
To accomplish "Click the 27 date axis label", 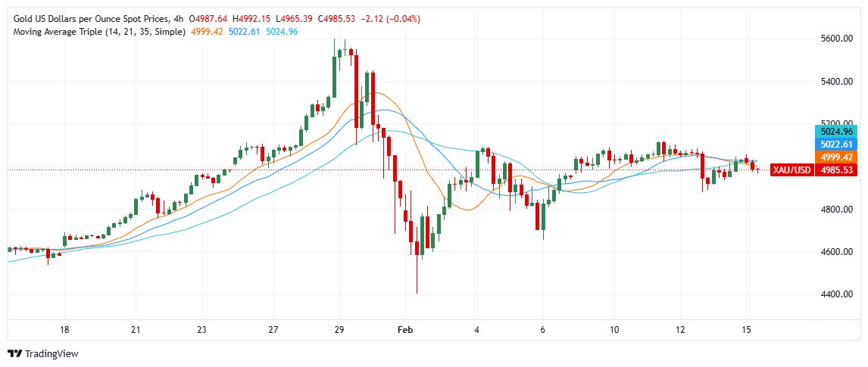I will (273, 330).
